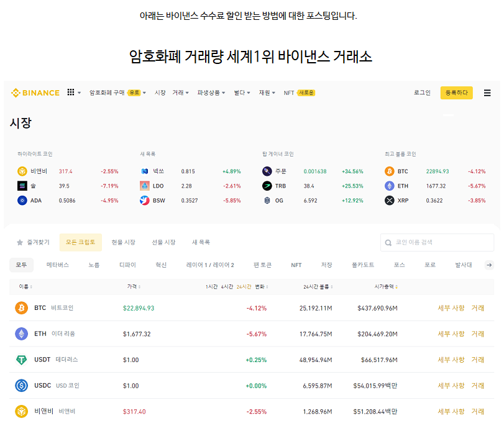
Task: Switch to the 즐겨찾기 tab
Action: (x=33, y=242)
